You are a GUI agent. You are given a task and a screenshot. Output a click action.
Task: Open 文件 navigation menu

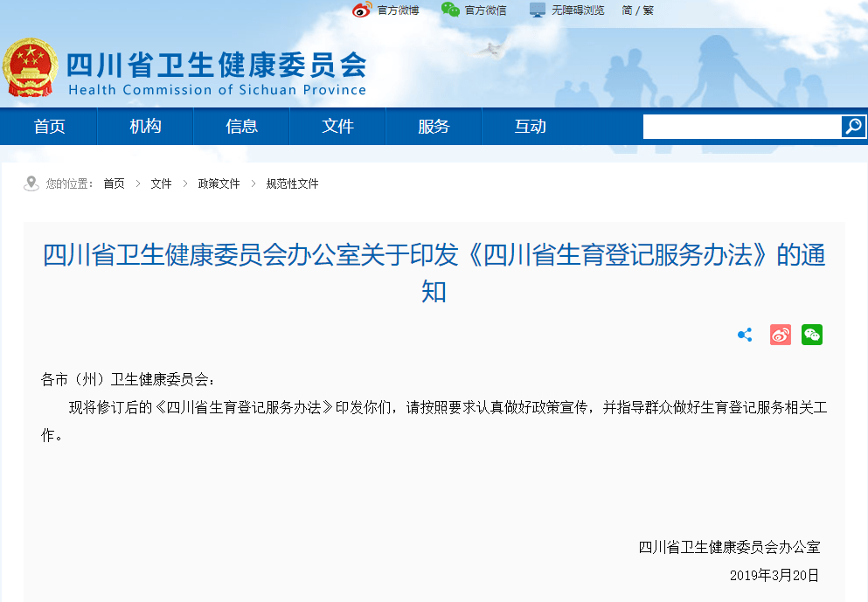337,126
